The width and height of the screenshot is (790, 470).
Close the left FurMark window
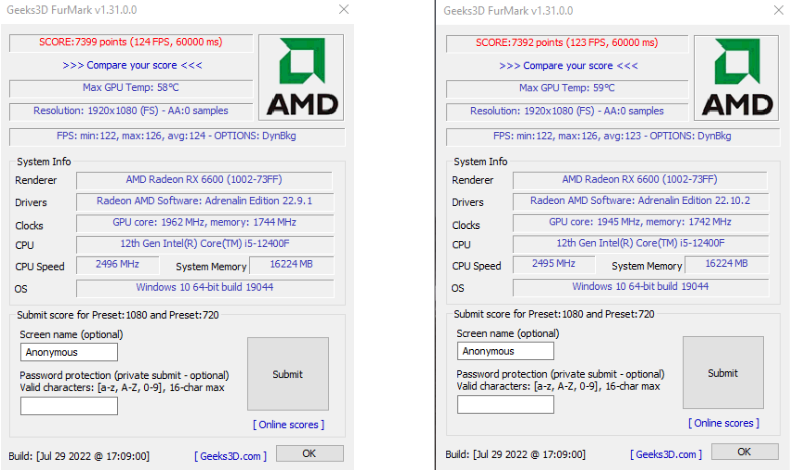click(x=344, y=10)
